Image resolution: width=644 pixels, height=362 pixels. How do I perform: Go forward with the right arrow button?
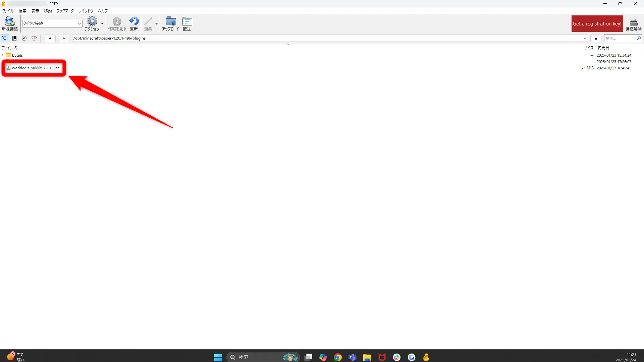tap(64, 38)
